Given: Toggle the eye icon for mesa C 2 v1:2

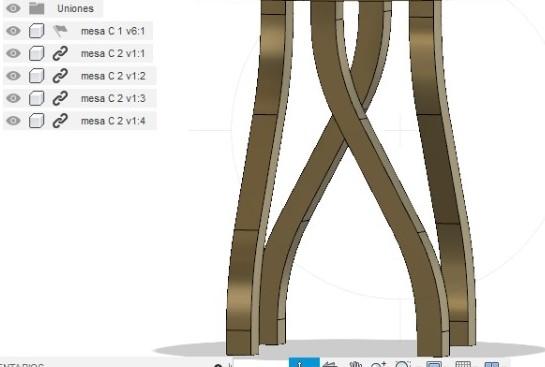Looking at the screenshot, I should pos(13,76).
